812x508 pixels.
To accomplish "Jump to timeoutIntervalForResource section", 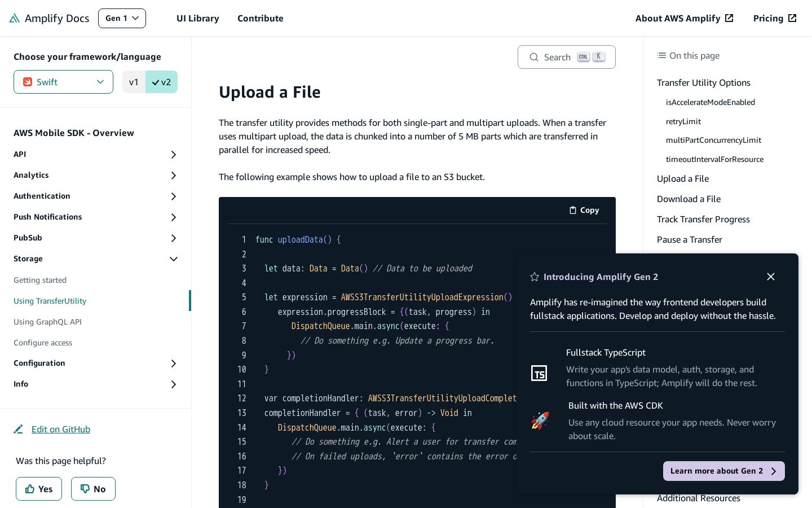I will click(x=714, y=159).
